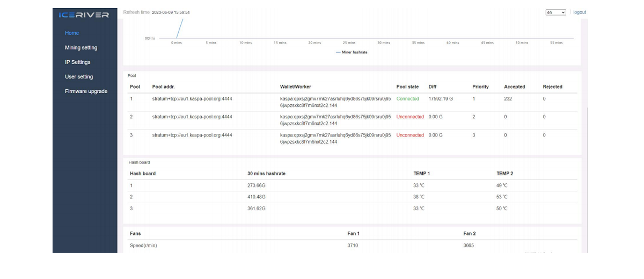The image size is (644, 279).
Task: Click the refresh time timestamp
Action: click(171, 12)
